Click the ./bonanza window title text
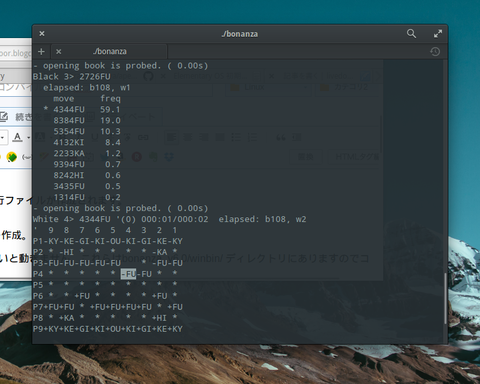The height and width of the screenshot is (384, 480). tap(240, 34)
